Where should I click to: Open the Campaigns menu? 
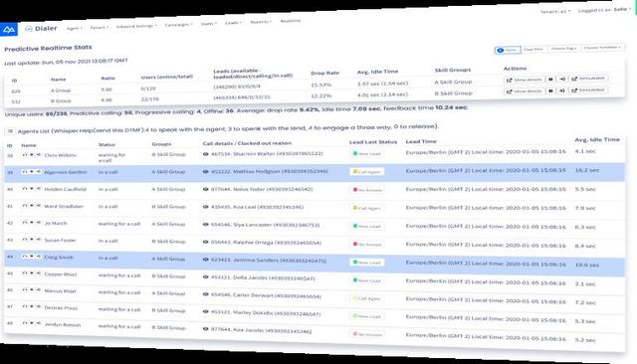[179, 25]
